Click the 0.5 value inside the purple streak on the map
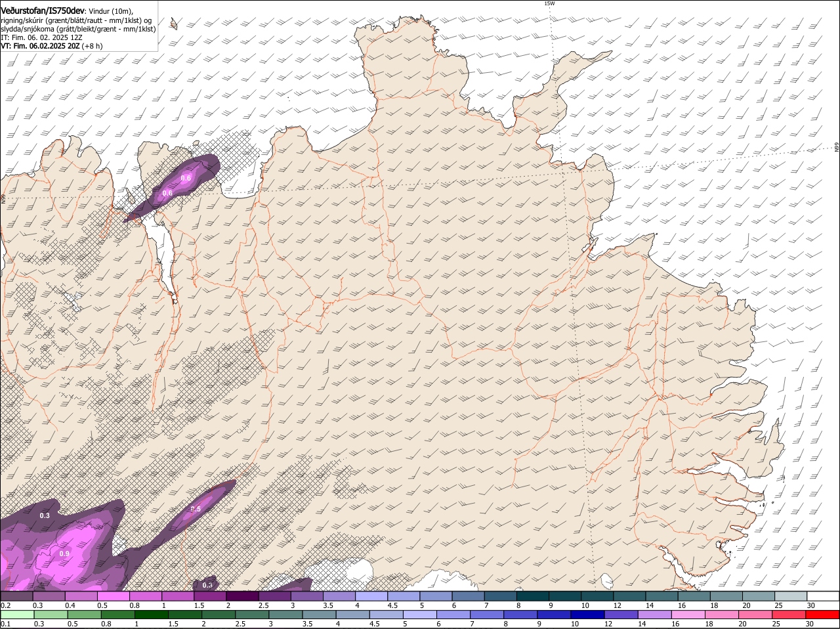 [x=196, y=509]
